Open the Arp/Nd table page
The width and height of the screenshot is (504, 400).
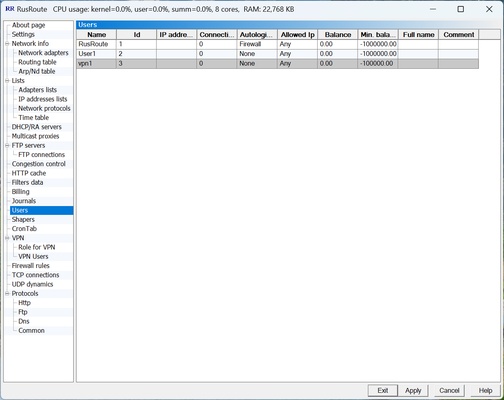pyautogui.click(x=37, y=71)
